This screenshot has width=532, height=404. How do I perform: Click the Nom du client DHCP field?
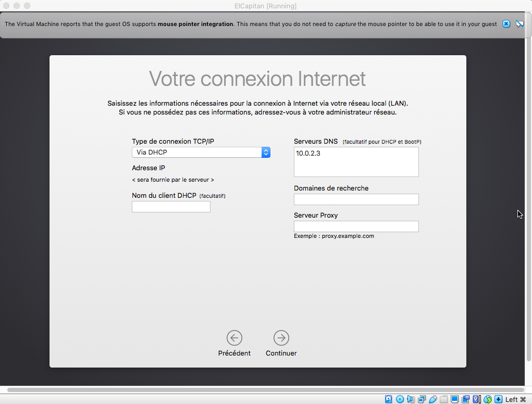tap(171, 207)
